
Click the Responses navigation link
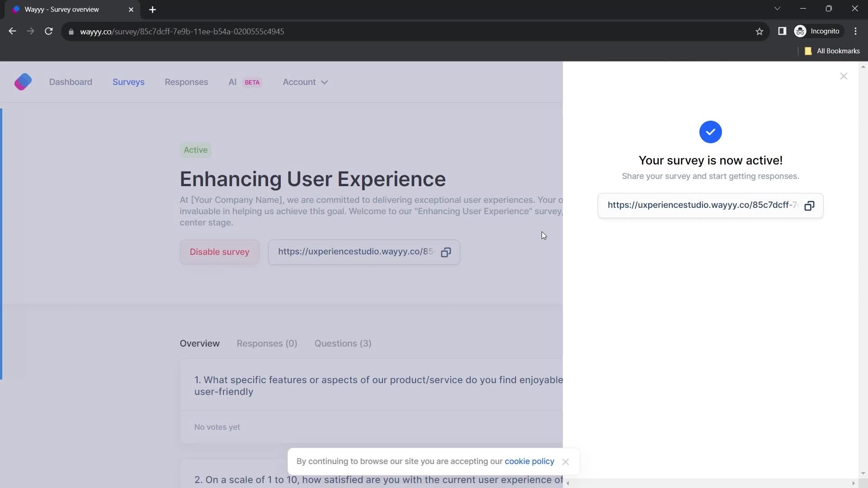pos(186,82)
